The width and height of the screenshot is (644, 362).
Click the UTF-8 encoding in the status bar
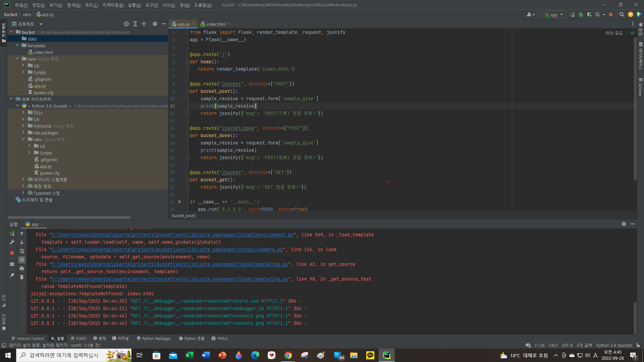point(567,346)
